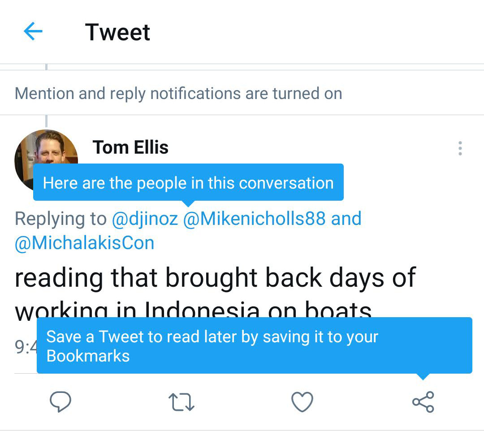The image size is (484, 448).
Task: Tap the 'Tweet' header title
Action: [x=117, y=32]
